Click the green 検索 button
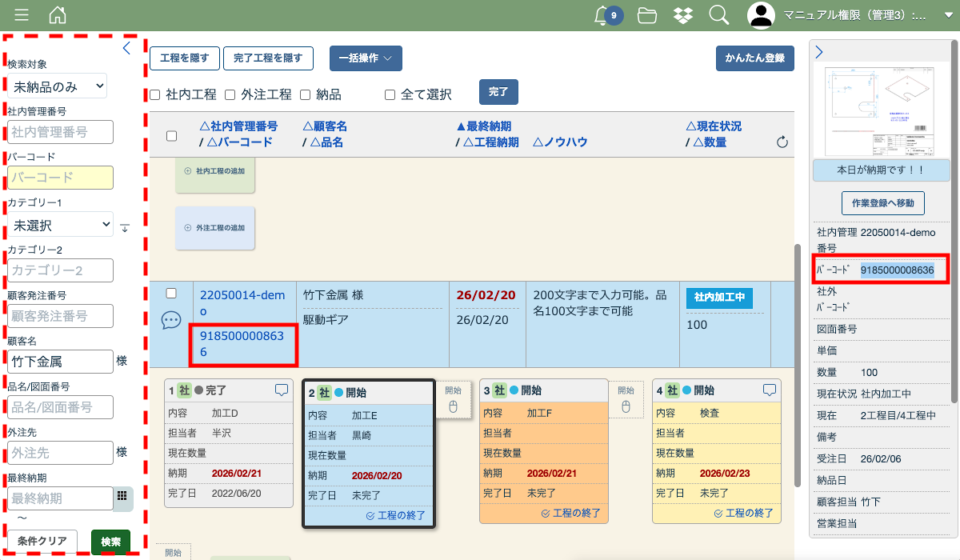Screen dimensions: 960x560 (110, 542)
